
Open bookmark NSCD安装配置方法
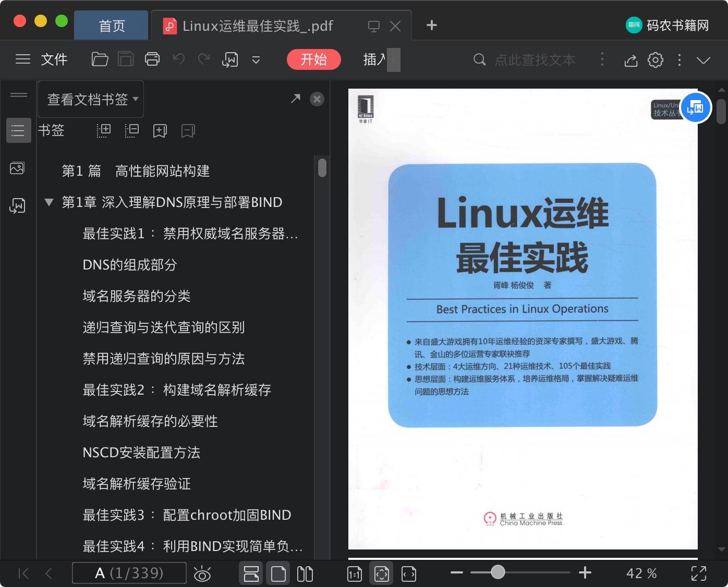[141, 453]
